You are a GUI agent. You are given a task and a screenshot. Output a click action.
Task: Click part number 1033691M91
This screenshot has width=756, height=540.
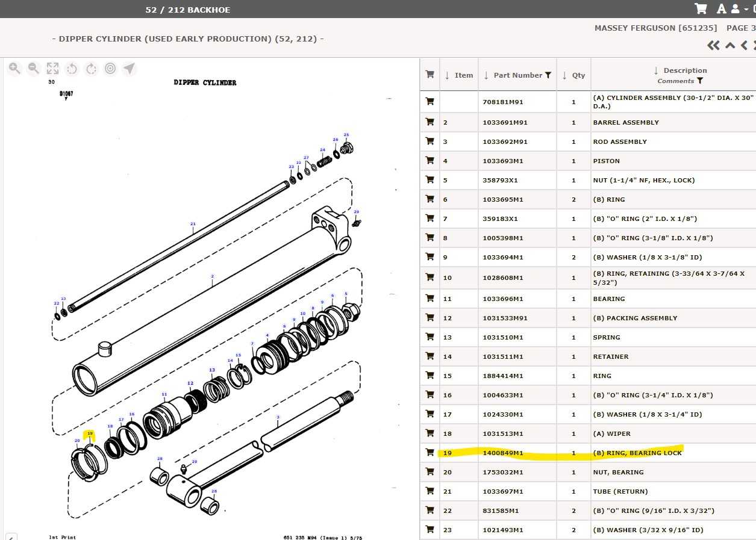coord(505,122)
